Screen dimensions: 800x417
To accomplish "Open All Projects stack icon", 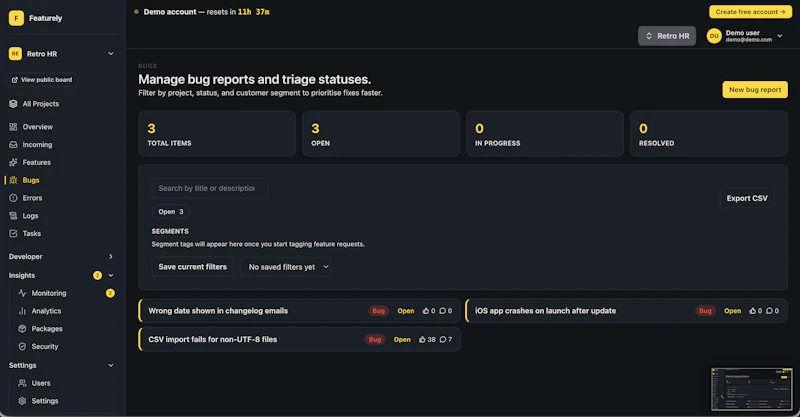I will 13,104.
